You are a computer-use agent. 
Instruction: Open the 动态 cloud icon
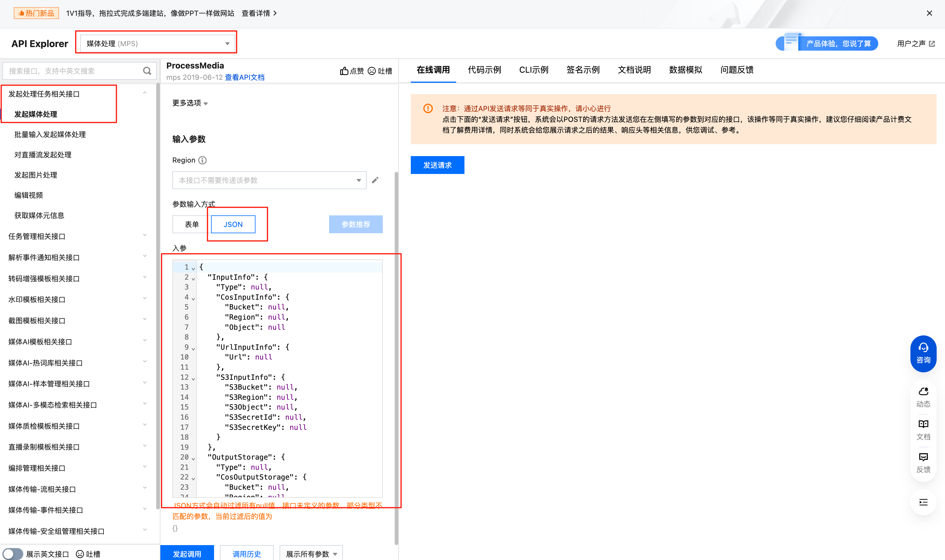point(923,392)
